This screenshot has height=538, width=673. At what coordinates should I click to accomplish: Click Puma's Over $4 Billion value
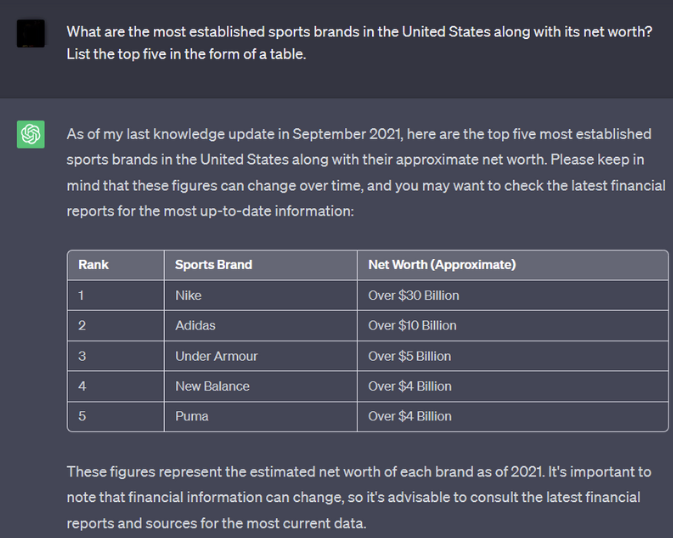pos(513,416)
